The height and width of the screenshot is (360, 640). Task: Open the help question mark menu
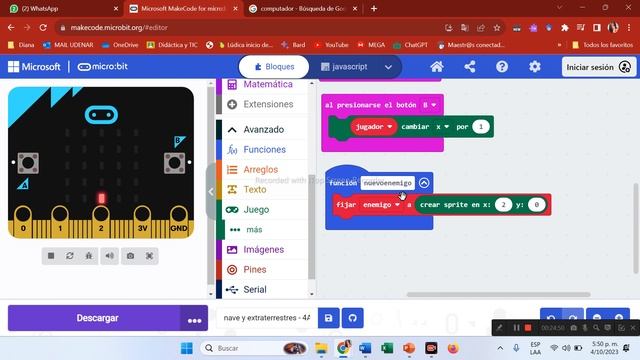click(x=502, y=67)
